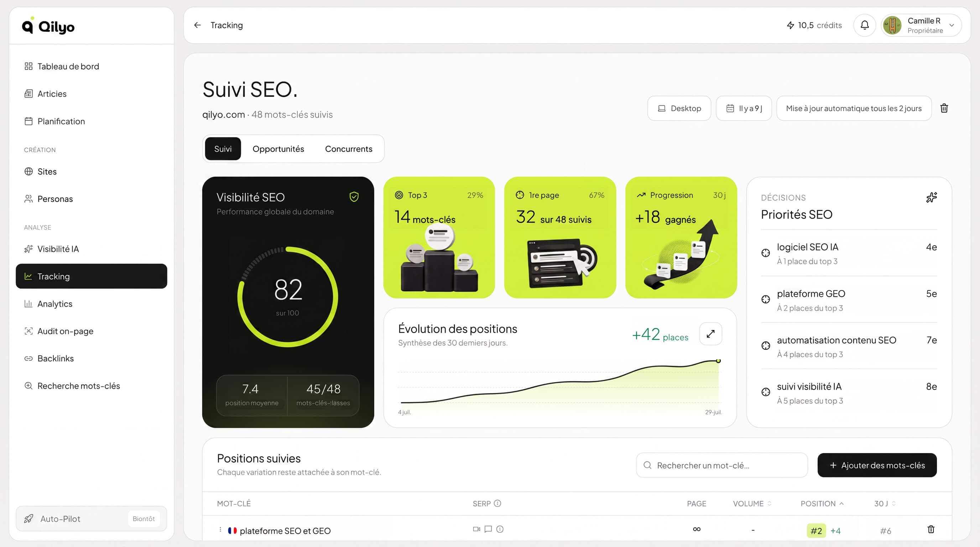Image resolution: width=980 pixels, height=547 pixels.
Task: Select the Desktop device filter
Action: click(679, 108)
